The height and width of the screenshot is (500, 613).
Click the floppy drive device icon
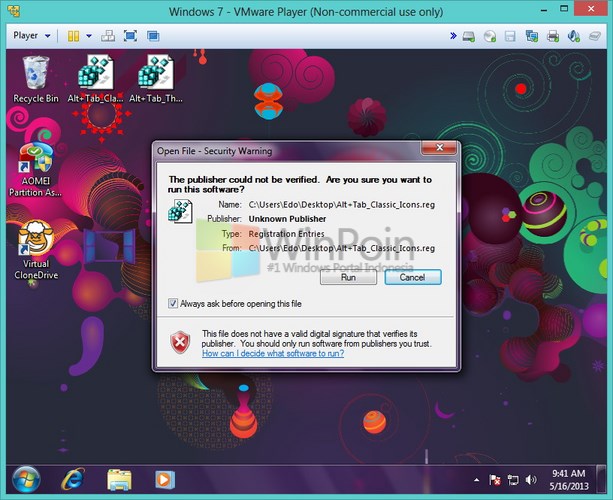pos(510,36)
